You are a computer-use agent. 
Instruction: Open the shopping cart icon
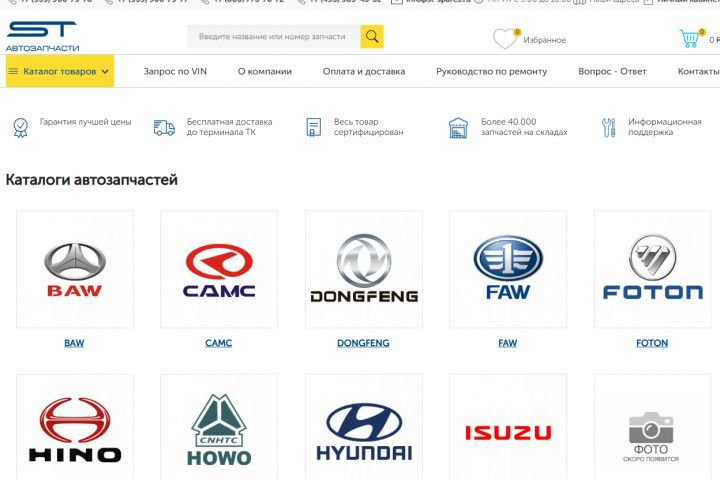pos(690,39)
